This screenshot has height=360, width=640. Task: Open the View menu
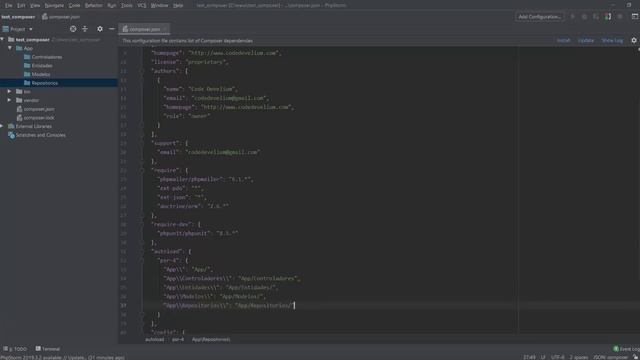tap(35, 5)
